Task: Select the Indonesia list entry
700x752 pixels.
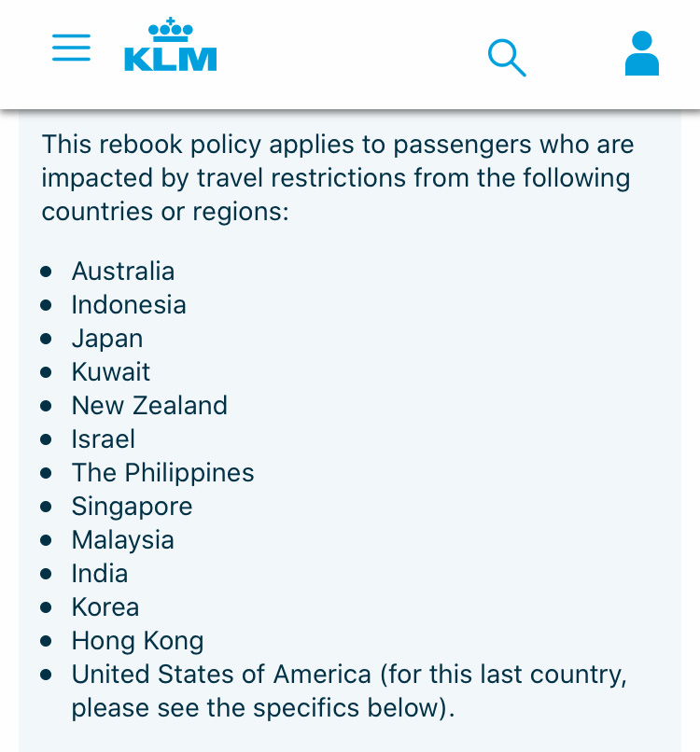Action: (129, 304)
